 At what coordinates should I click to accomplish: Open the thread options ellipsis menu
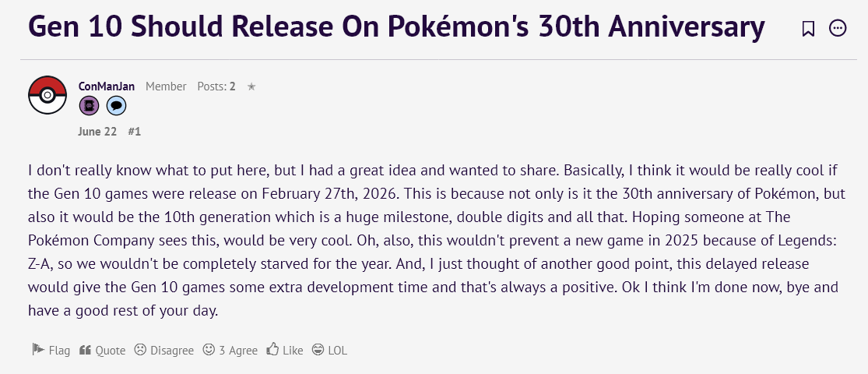click(x=838, y=28)
